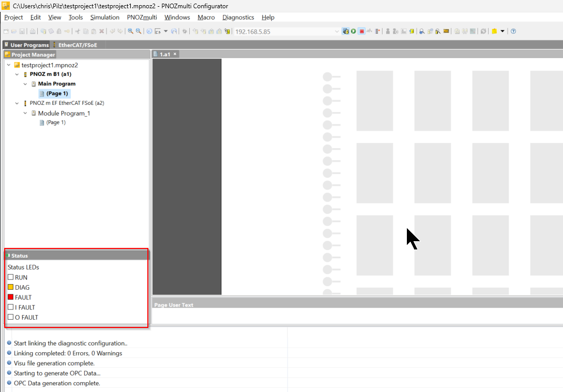The width and height of the screenshot is (563, 392).
Task: Open the PNOZmulti menu
Action: tap(142, 17)
